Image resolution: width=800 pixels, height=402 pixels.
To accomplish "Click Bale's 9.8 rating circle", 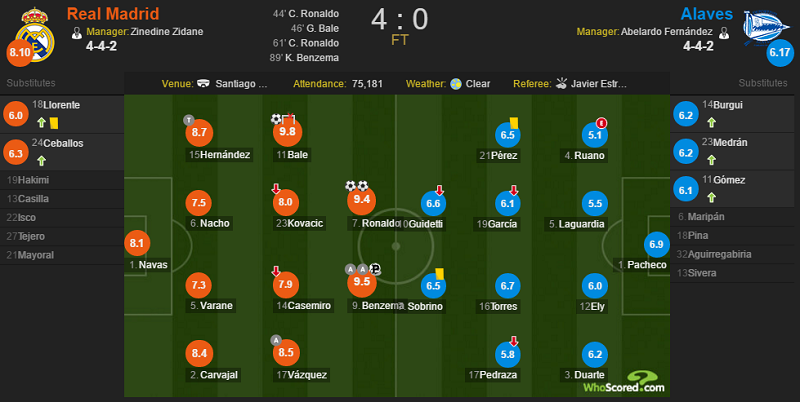I will (x=288, y=132).
